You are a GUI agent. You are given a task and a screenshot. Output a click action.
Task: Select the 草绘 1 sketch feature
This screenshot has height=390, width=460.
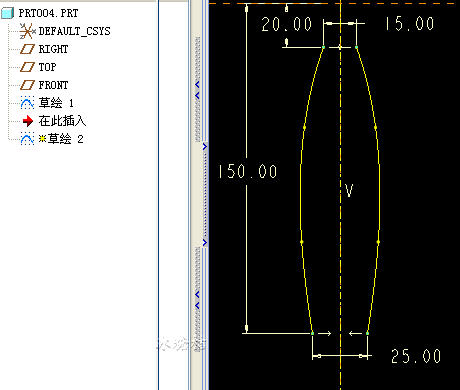point(56,103)
